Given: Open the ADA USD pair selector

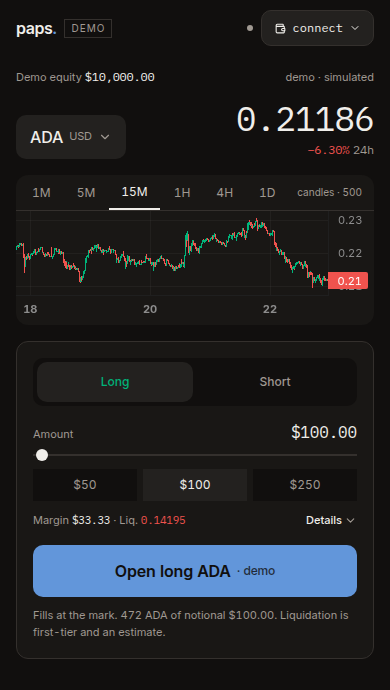Looking at the screenshot, I should coord(71,137).
